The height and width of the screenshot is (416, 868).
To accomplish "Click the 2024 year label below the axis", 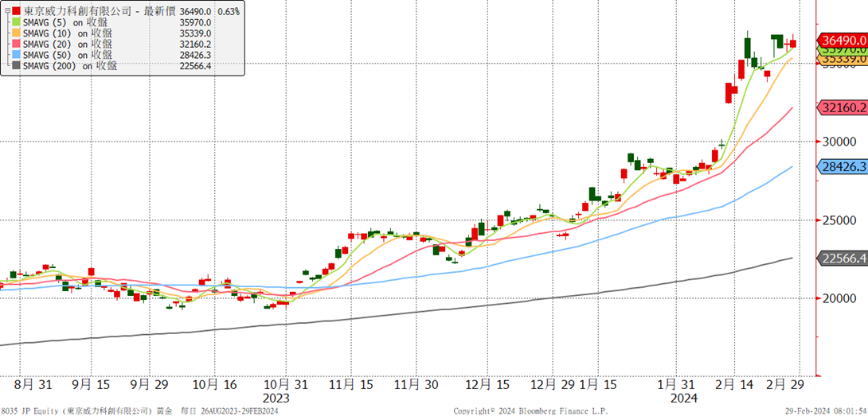I will pyautogui.click(x=683, y=399).
